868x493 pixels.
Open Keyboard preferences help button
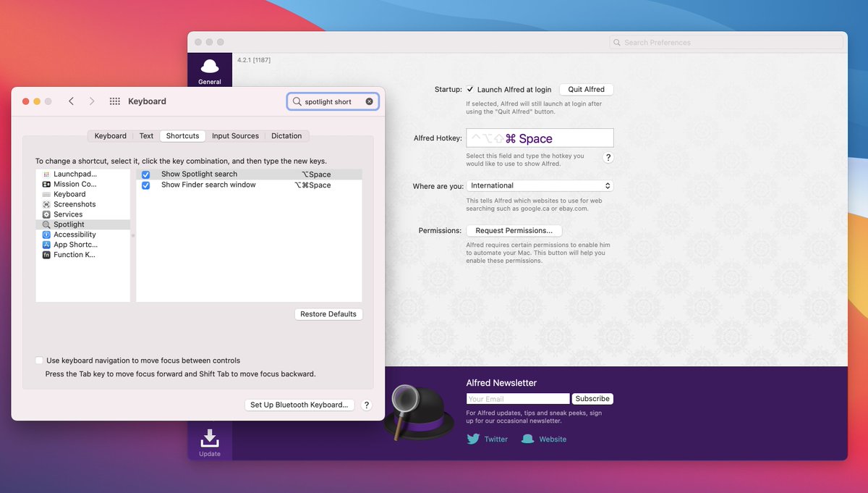pyautogui.click(x=367, y=405)
